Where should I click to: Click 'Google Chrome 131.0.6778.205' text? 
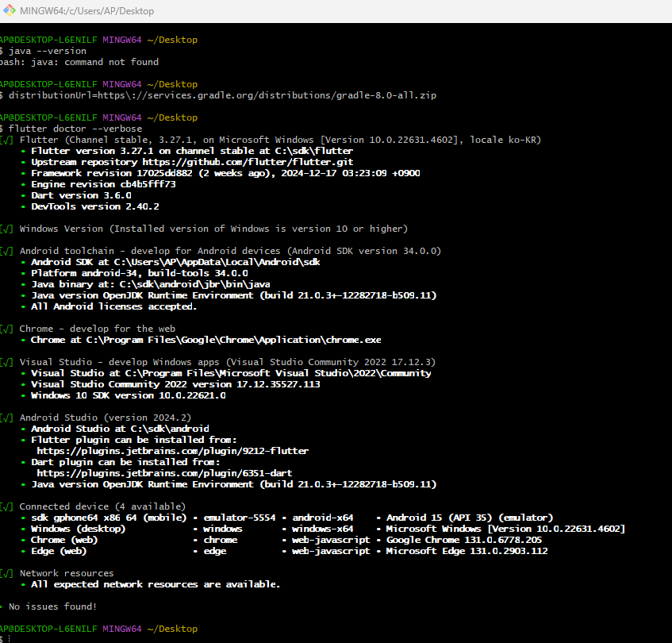pyautogui.click(x=464, y=540)
